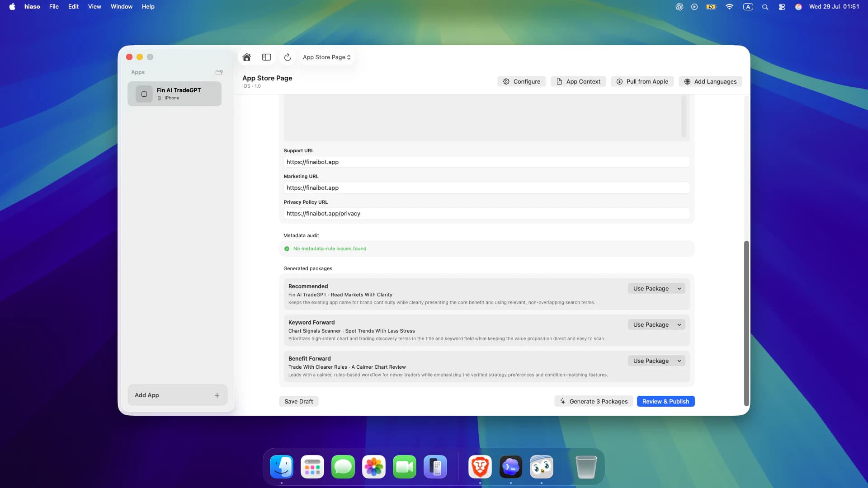Click the Add App button
This screenshot has height=488, width=868.
click(x=177, y=395)
